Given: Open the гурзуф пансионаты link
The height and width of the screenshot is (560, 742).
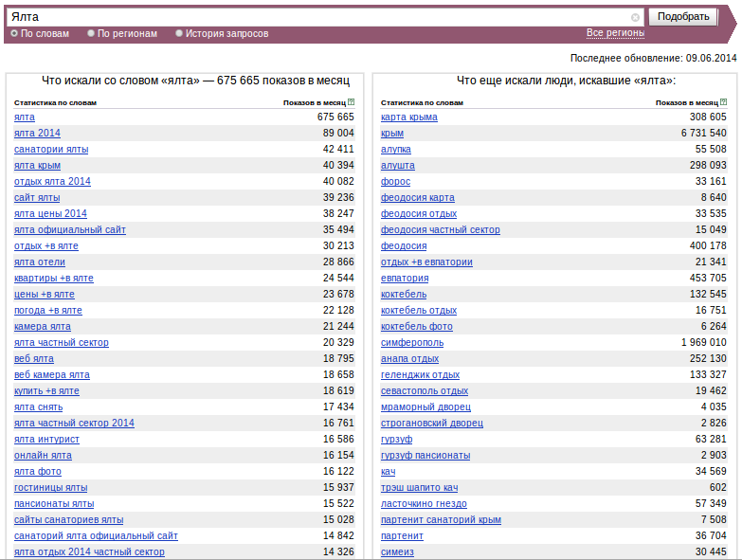Looking at the screenshot, I should click(425, 455).
